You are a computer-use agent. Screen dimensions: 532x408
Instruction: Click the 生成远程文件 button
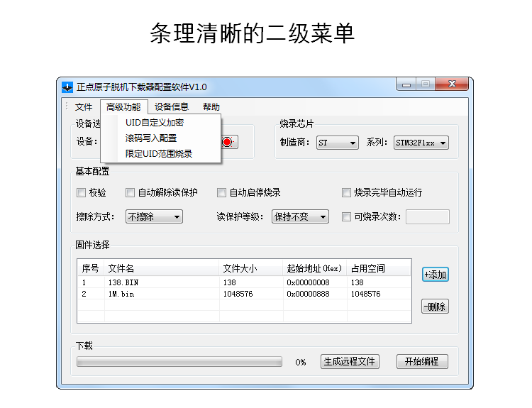pos(350,361)
